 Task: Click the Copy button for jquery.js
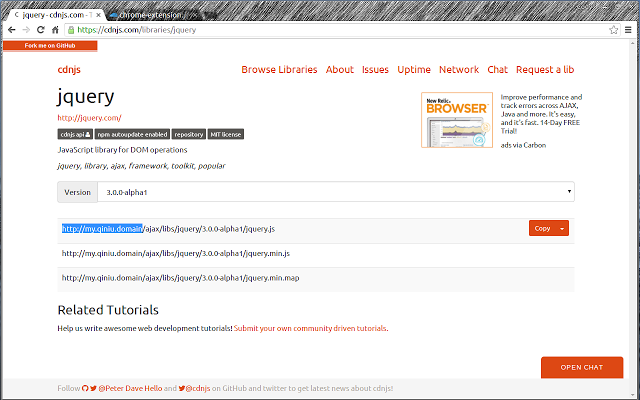click(542, 229)
